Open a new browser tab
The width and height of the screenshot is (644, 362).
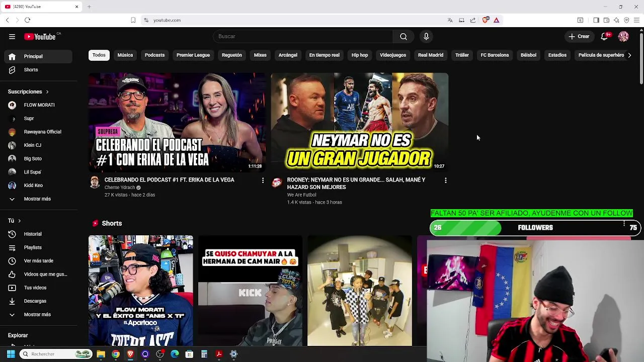point(89,7)
